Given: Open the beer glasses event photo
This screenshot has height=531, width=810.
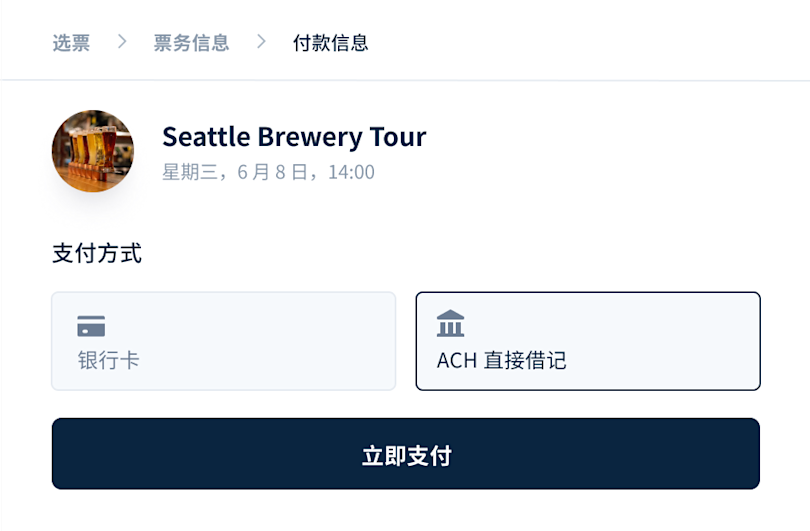Looking at the screenshot, I should (93, 151).
